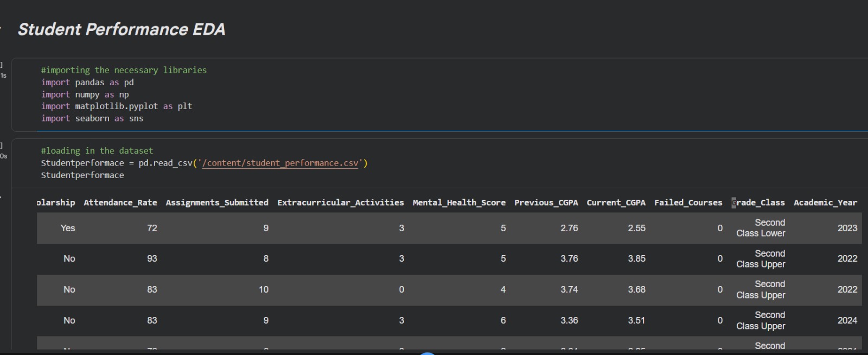Click Second Class Upper in the 3.85 row
Screen dimensions: 868x355
coord(761,259)
